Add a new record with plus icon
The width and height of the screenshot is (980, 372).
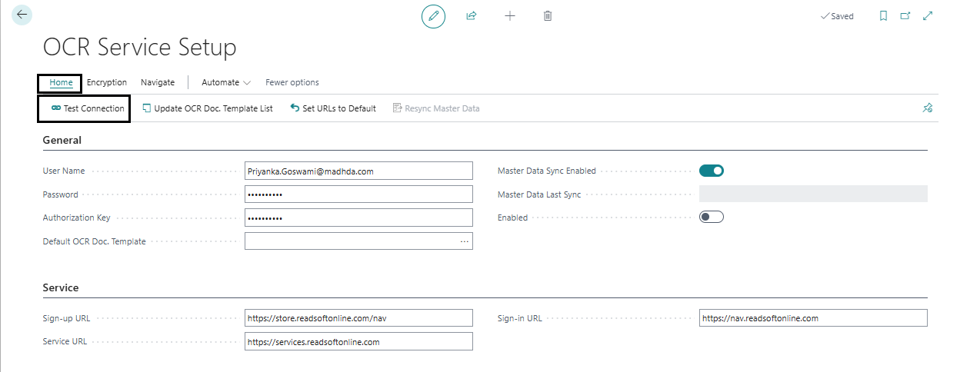(x=510, y=15)
